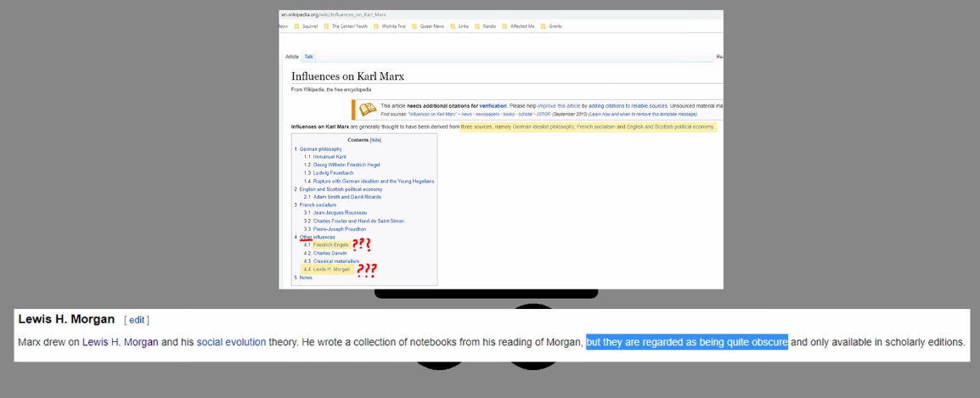The height and width of the screenshot is (398, 980).
Task: Open the Wichita Two bookmark folder
Action: point(390,26)
